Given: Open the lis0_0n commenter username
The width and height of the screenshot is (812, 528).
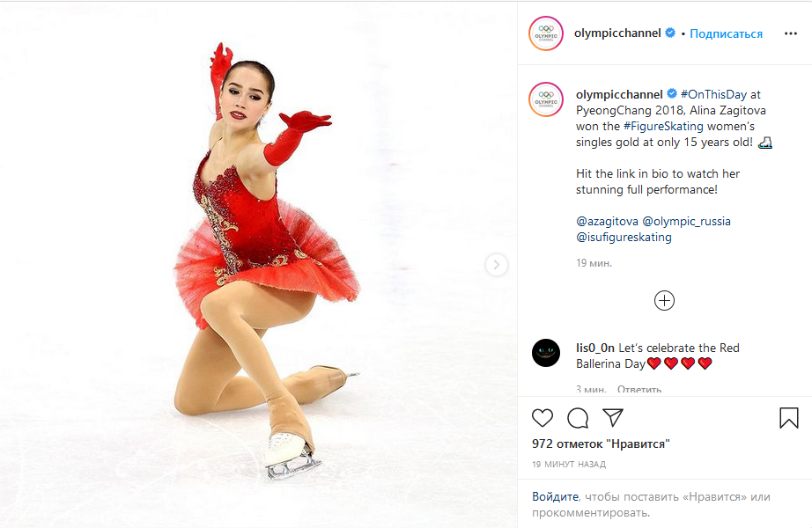Looking at the screenshot, I should pos(595,348).
